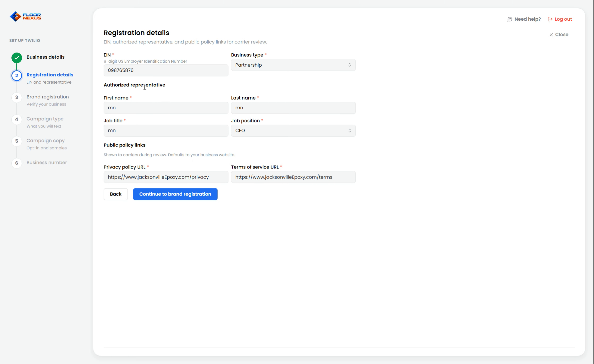Image resolution: width=594 pixels, height=364 pixels.
Task: Open Campaign copy step label
Action: [45, 141]
